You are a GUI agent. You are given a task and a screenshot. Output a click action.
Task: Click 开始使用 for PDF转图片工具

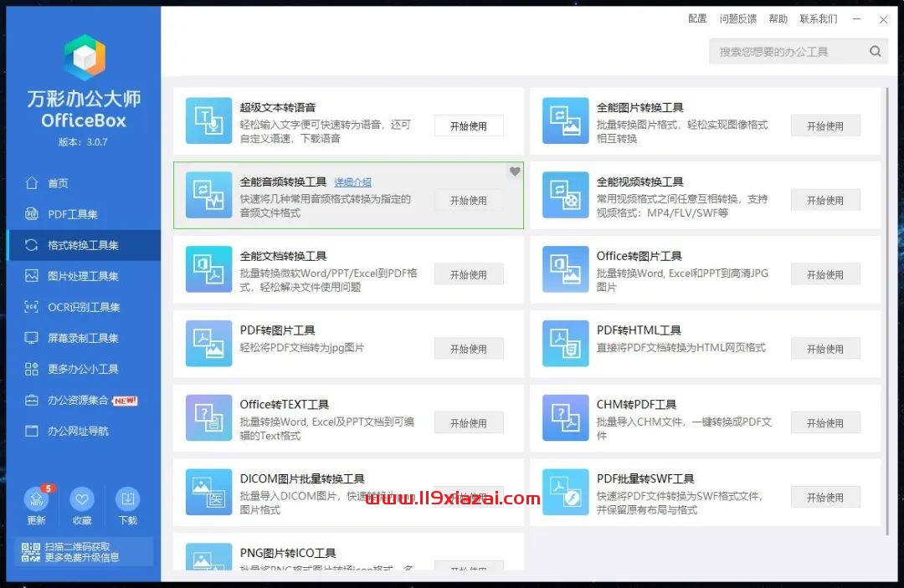(x=469, y=349)
